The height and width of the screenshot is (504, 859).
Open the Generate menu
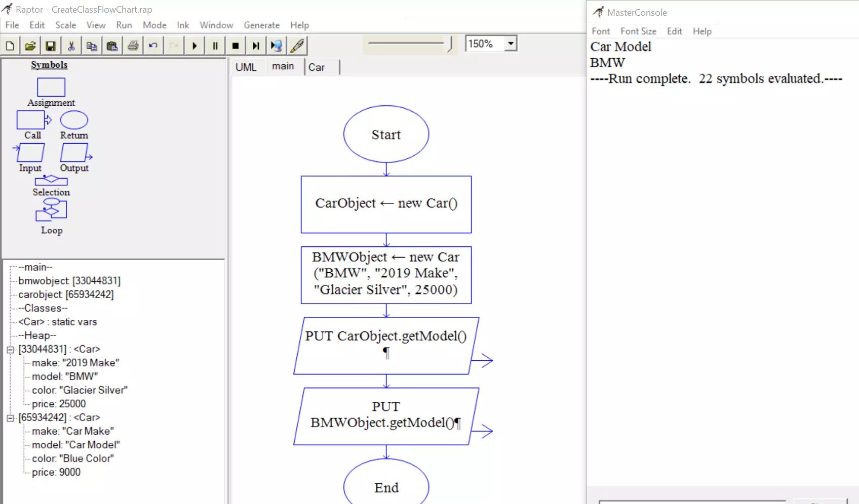262,25
